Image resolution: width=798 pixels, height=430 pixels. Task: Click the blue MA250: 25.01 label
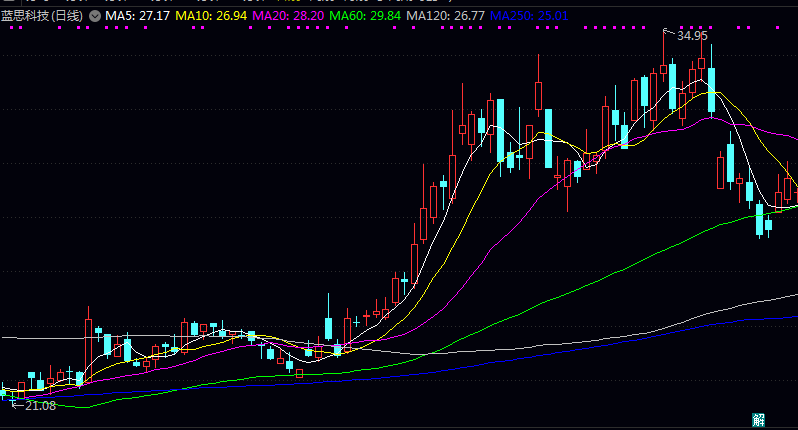(526, 16)
